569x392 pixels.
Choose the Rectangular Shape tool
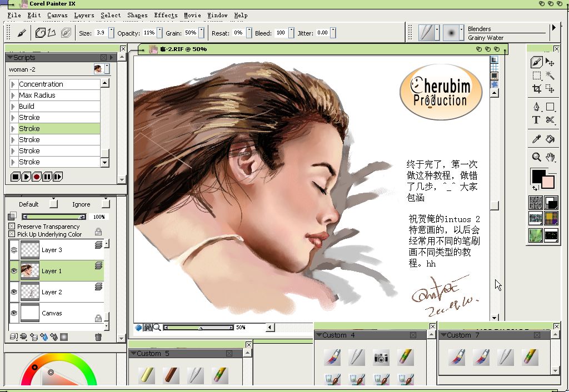pos(550,107)
